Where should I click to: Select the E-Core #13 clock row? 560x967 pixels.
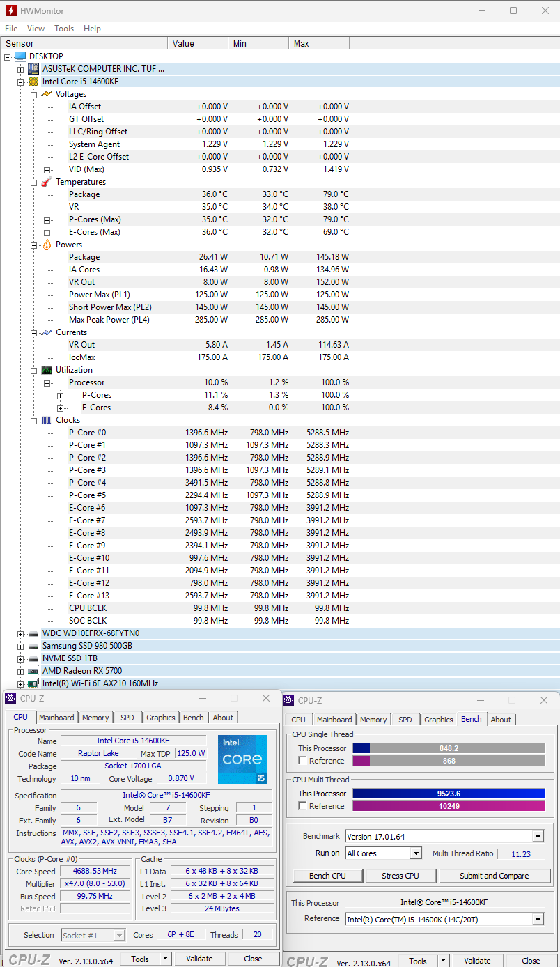(280, 596)
